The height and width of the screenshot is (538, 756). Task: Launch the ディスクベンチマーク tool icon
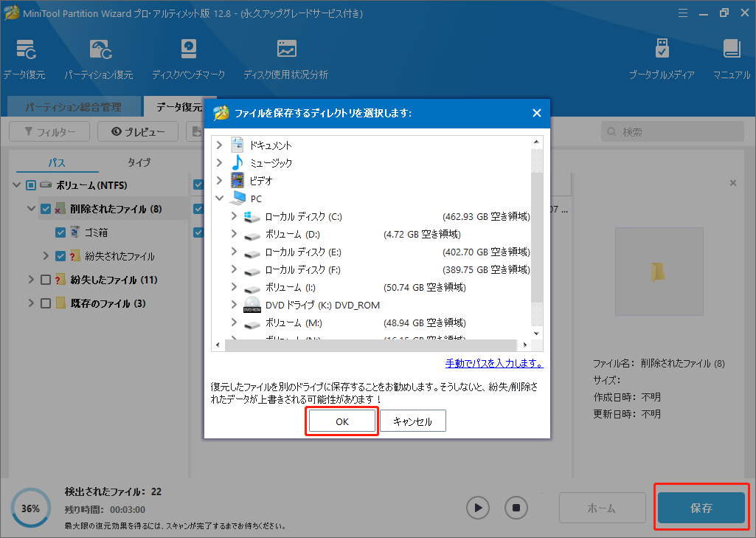(189, 49)
